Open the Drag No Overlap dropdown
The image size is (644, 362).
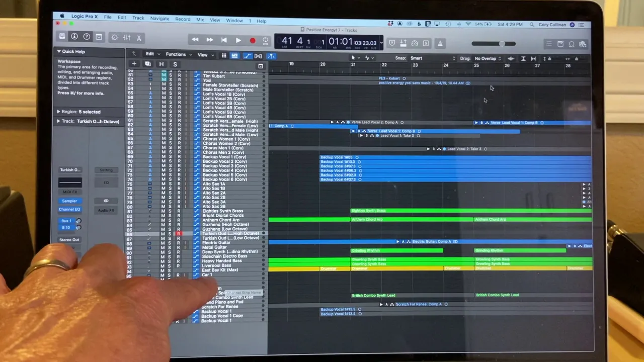click(x=488, y=58)
